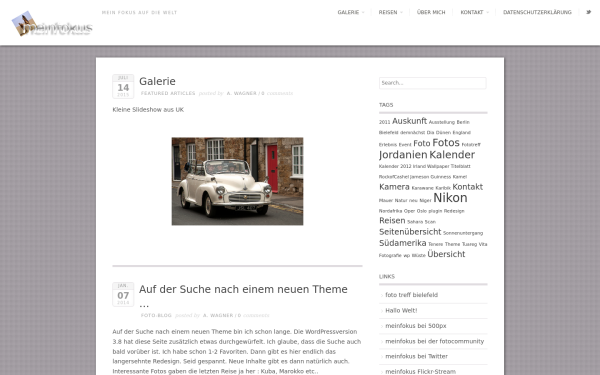This screenshot has width=600, height=375.
Task: Select the Berlin tag
Action: [x=463, y=122]
